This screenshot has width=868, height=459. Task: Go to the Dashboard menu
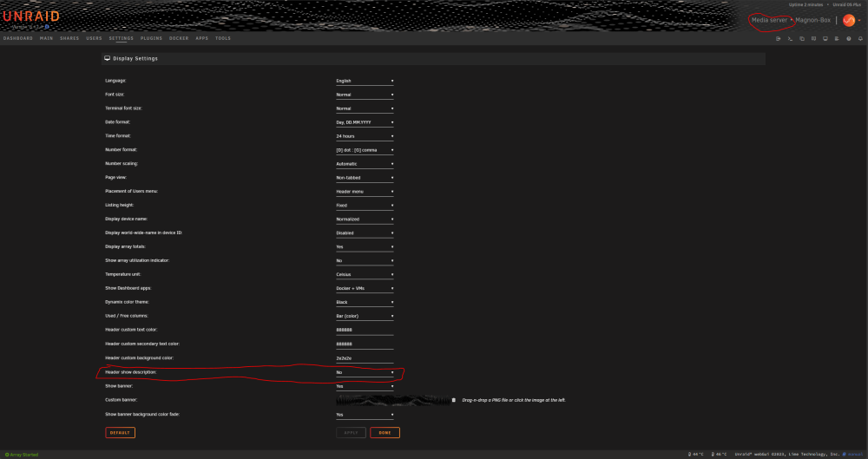point(18,39)
